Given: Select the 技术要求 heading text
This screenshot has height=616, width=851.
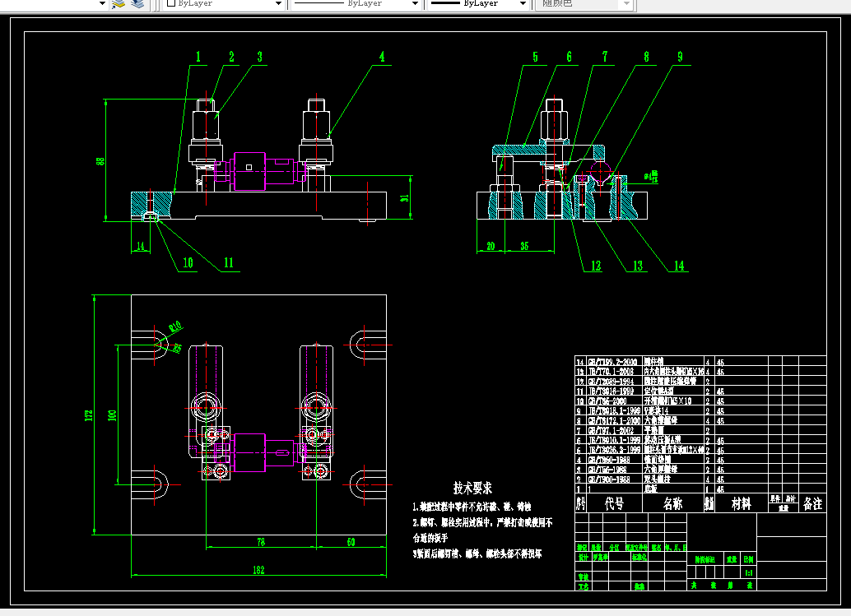Looking at the screenshot, I should 472,488.
